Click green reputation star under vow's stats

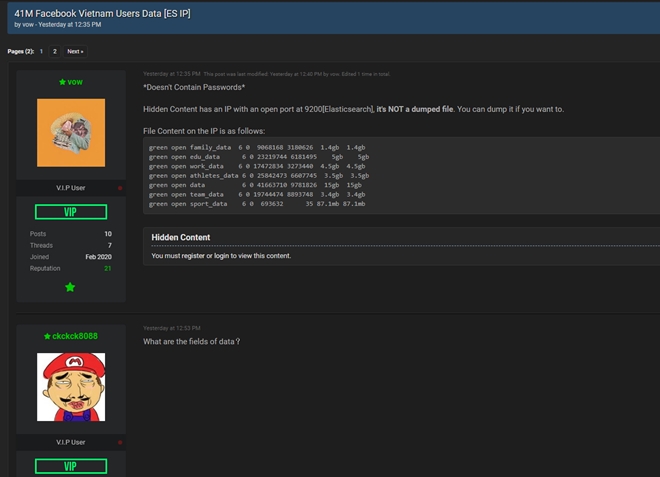pos(70,287)
